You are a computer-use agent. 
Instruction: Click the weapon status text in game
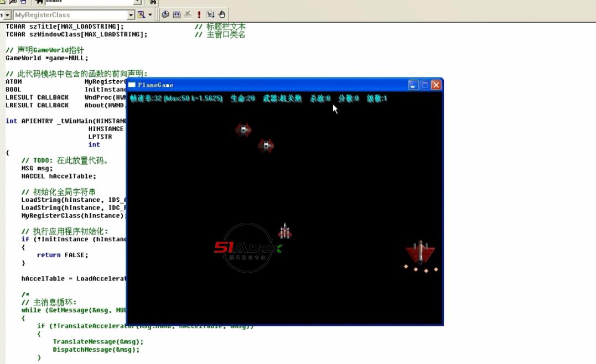tap(282, 98)
